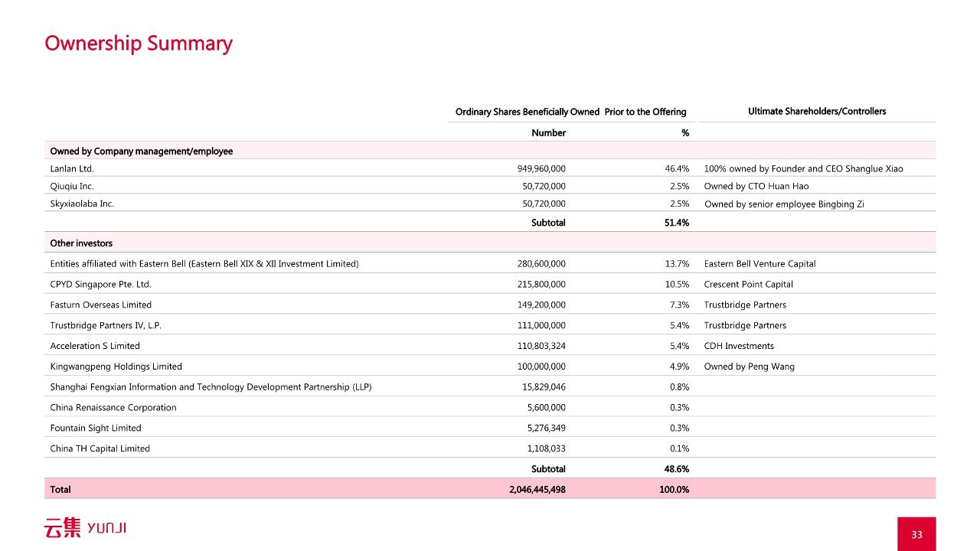
Task: Select the 'Other investors' section row
Action: (490, 243)
